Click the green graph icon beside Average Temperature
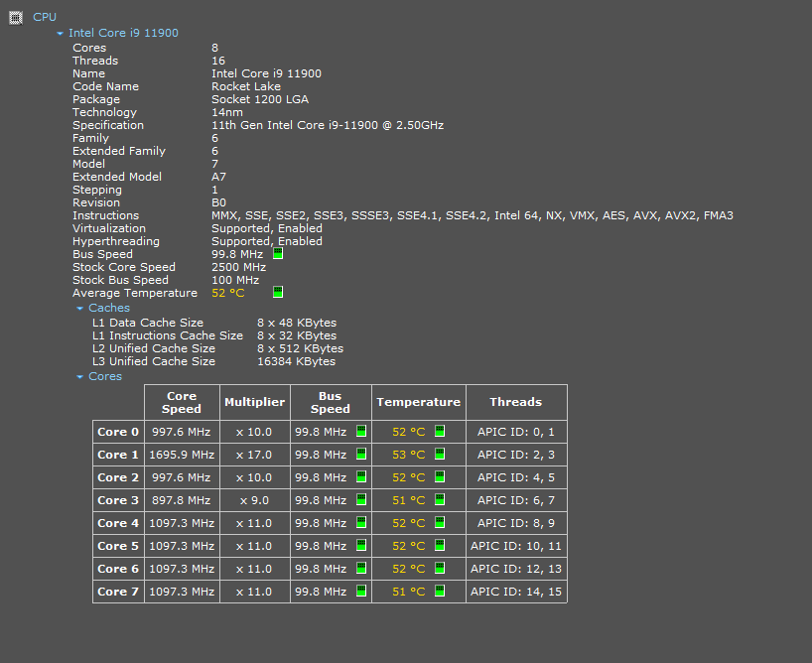The height and width of the screenshot is (663, 812). coord(278,292)
